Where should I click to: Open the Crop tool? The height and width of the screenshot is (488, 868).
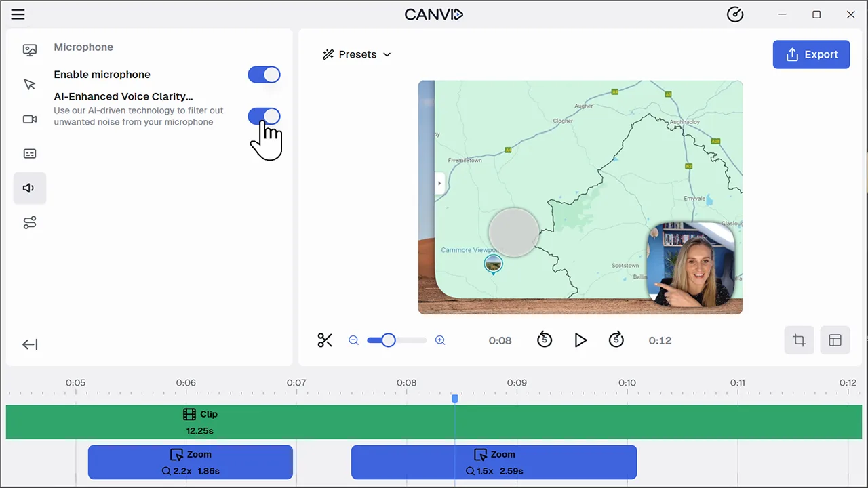(799, 340)
